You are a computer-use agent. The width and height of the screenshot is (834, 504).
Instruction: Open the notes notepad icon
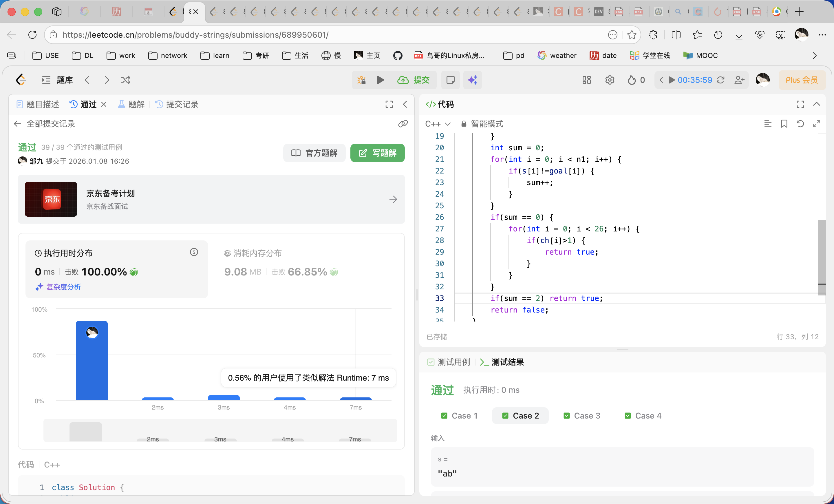451,80
